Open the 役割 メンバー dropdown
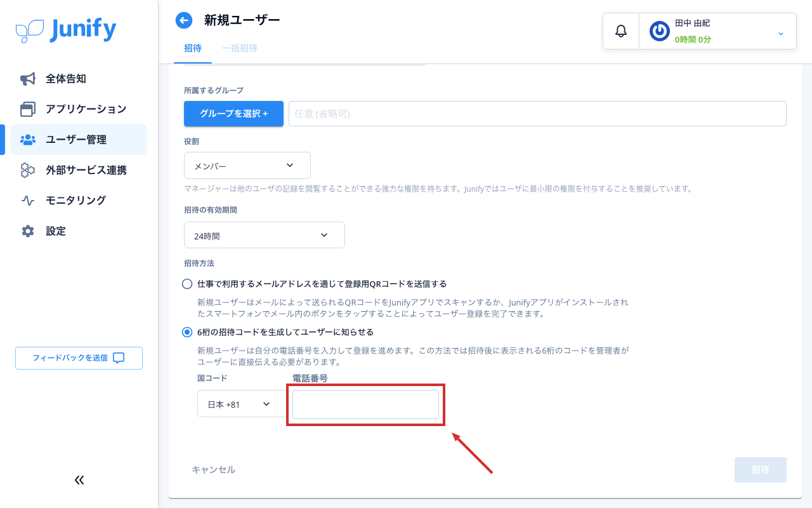The image size is (812, 508). pyautogui.click(x=247, y=165)
